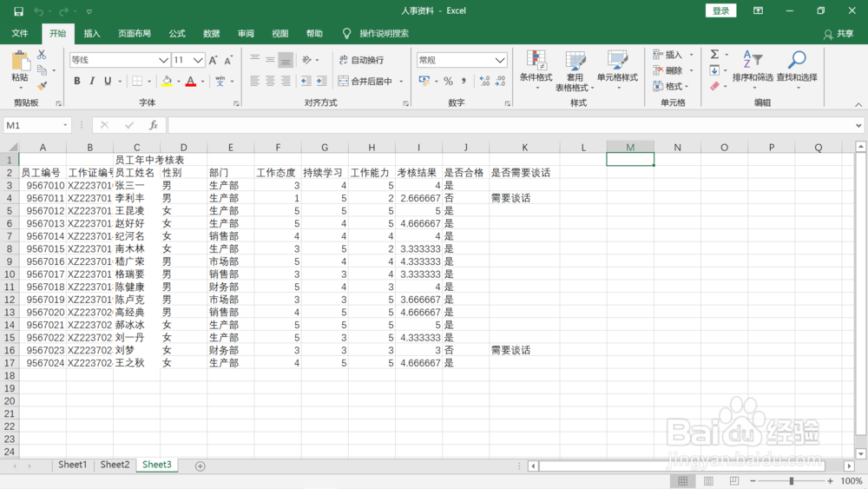
Task: Click the Comma Style icon
Action: coord(464,82)
